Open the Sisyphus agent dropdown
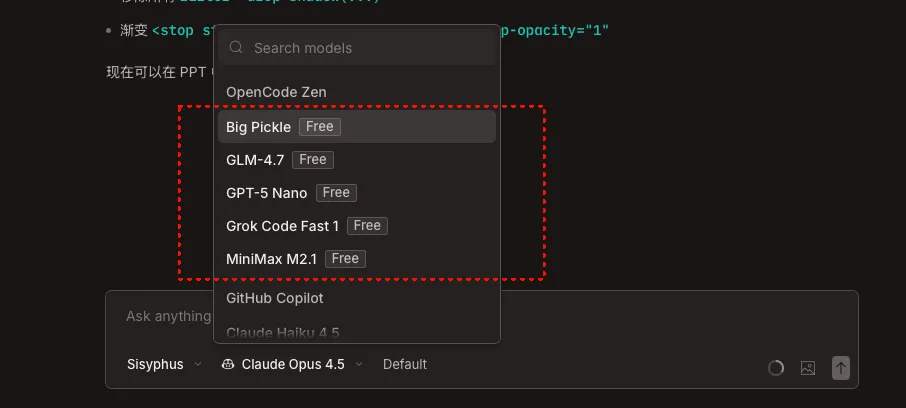 point(164,364)
